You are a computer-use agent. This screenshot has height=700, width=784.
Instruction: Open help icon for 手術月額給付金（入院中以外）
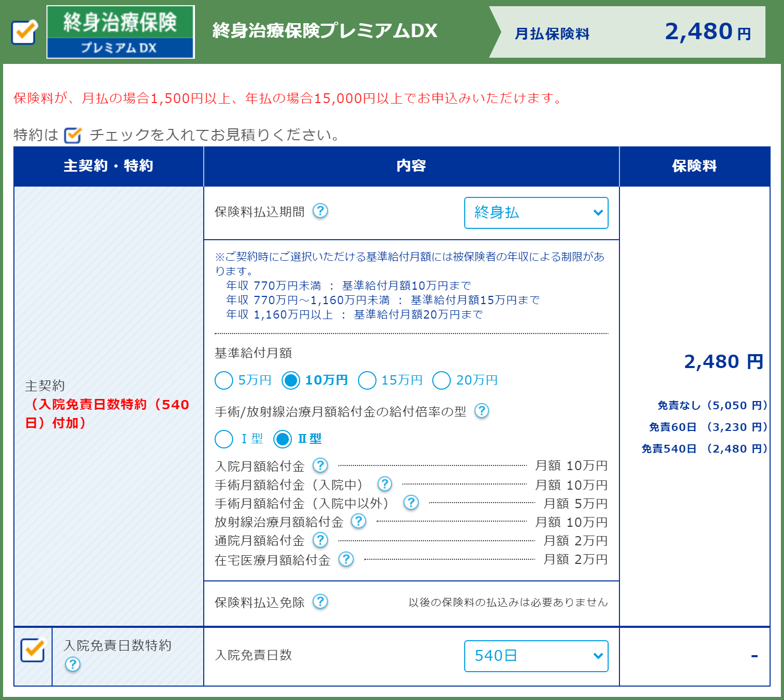[411, 503]
